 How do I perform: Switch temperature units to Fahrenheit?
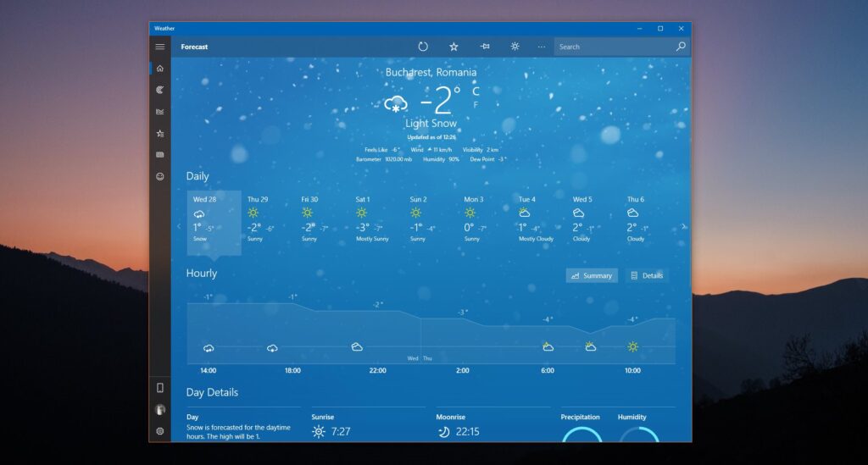pos(476,105)
